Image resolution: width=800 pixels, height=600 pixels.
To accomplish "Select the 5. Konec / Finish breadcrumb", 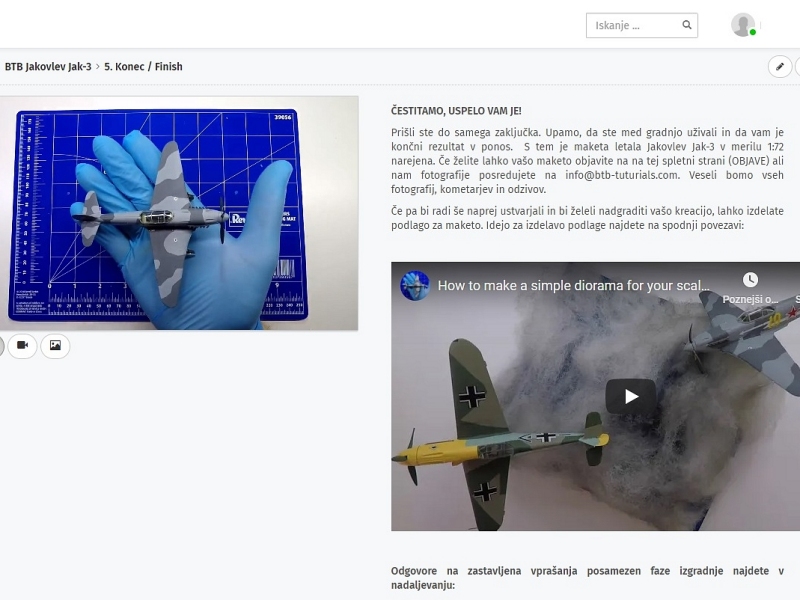I will [143, 67].
